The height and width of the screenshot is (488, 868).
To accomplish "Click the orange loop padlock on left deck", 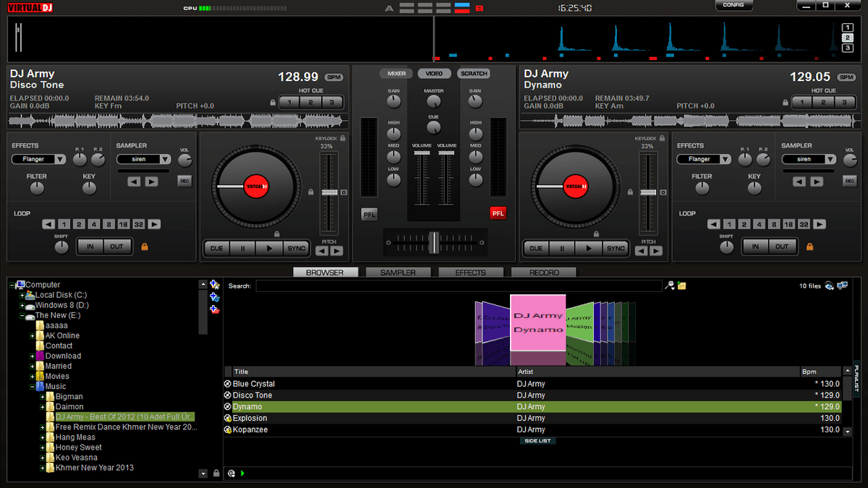I will (x=143, y=247).
